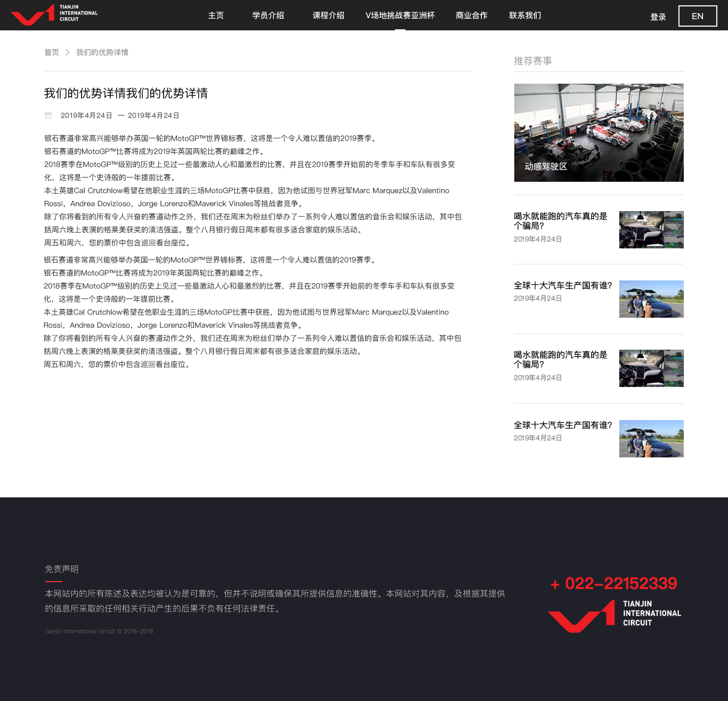Click the breadcrumb chevron separator

coord(68,52)
